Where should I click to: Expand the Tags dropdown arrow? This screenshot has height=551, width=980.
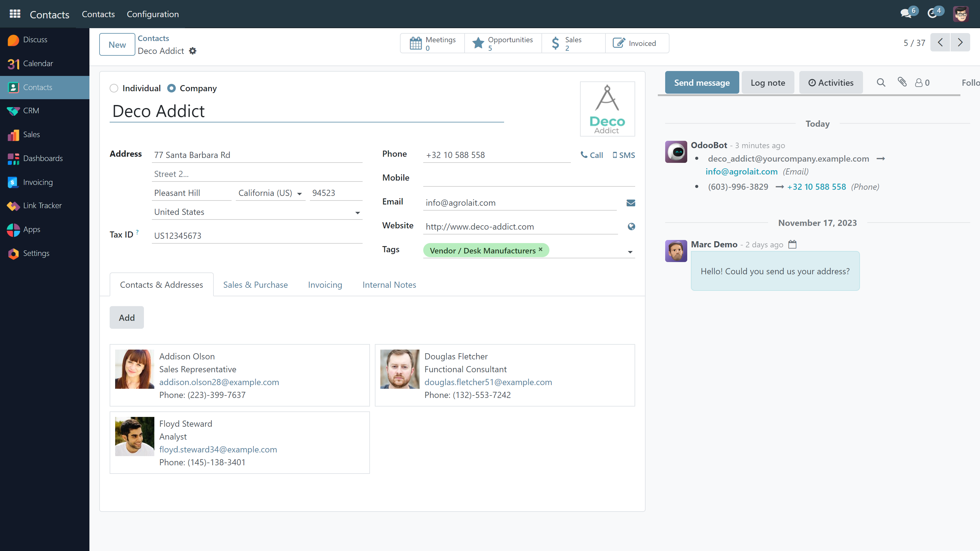tap(630, 252)
